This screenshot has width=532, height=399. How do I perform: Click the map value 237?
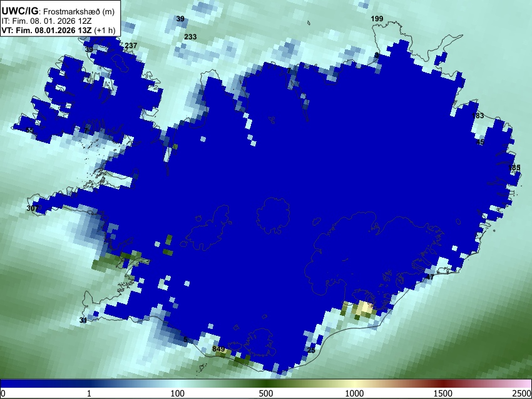pos(131,46)
